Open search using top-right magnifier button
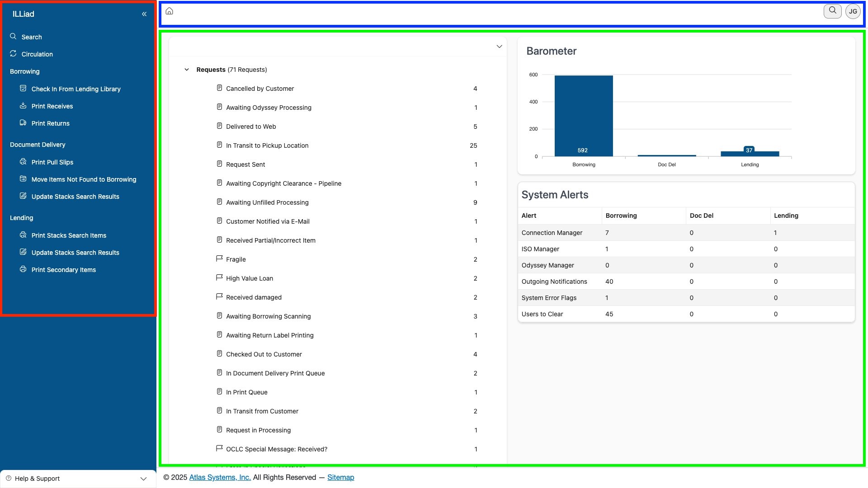This screenshot has height=488, width=868. (x=832, y=11)
